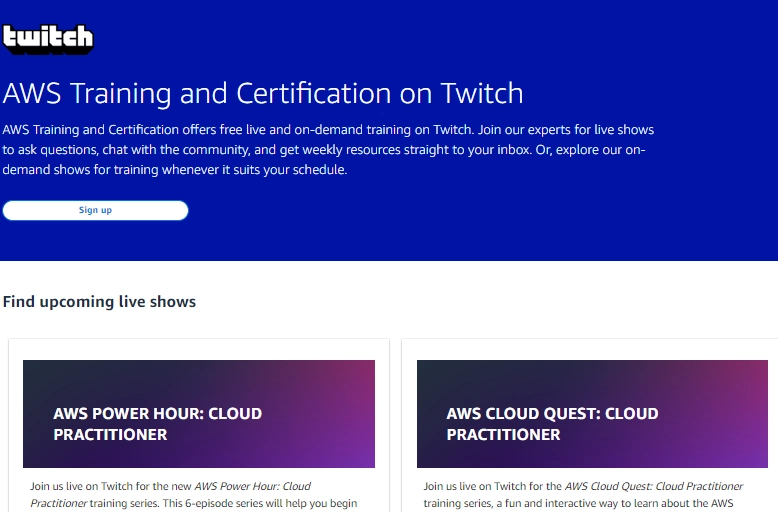778x512 pixels.
Task: Click the Sign up button
Action: 95,210
